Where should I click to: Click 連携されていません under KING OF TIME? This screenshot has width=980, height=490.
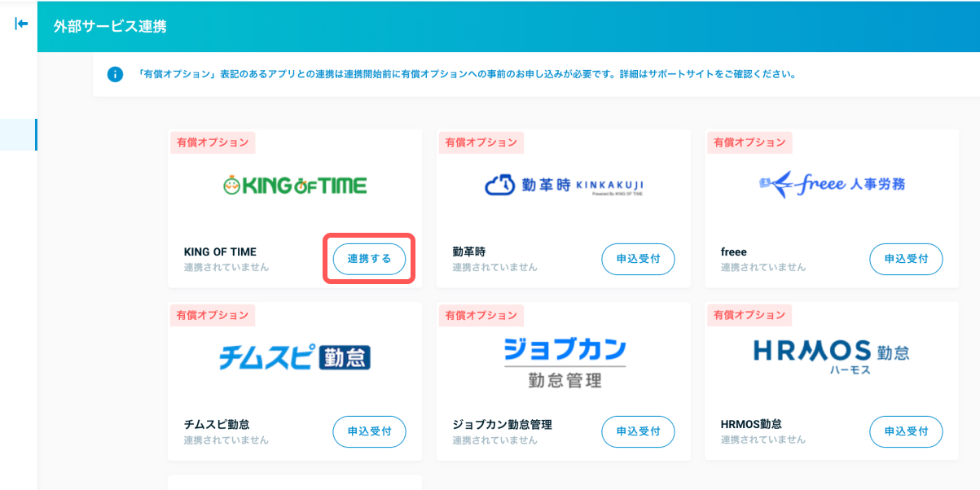[x=226, y=267]
